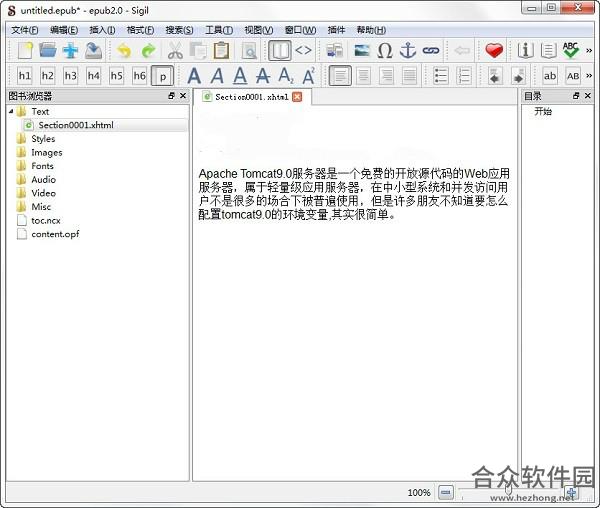Open find and replace magnifier icon

pyautogui.click(x=249, y=50)
